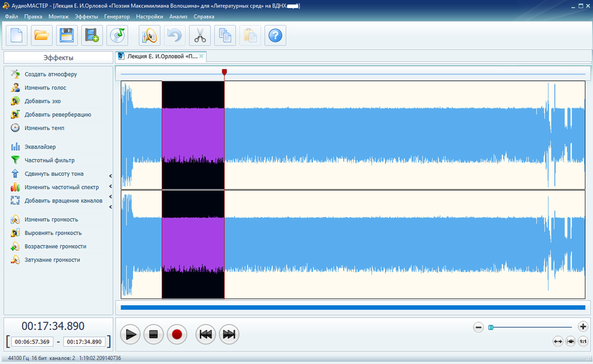Click the arrow beside Сдвинуть высоту тона
The image size is (593, 364).
(111, 176)
